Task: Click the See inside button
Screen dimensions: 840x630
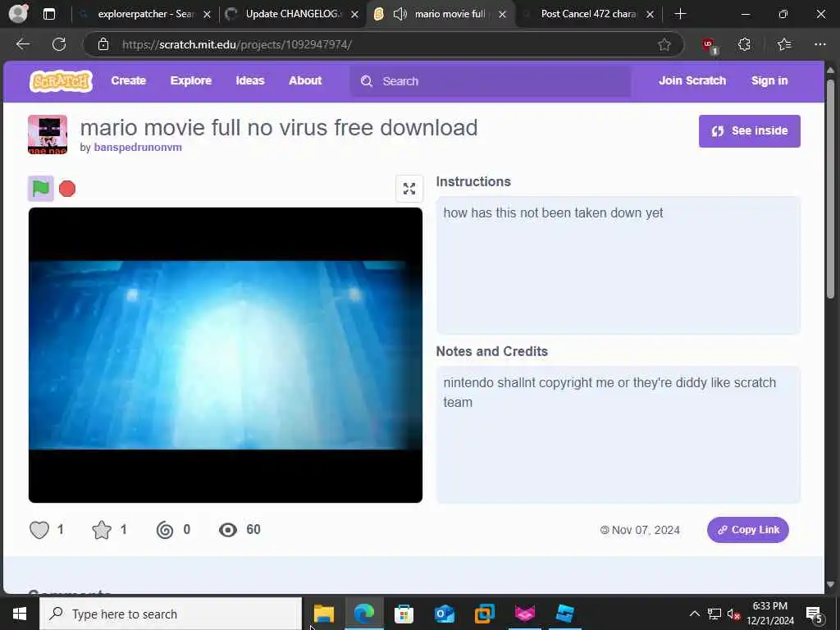Action: [750, 131]
